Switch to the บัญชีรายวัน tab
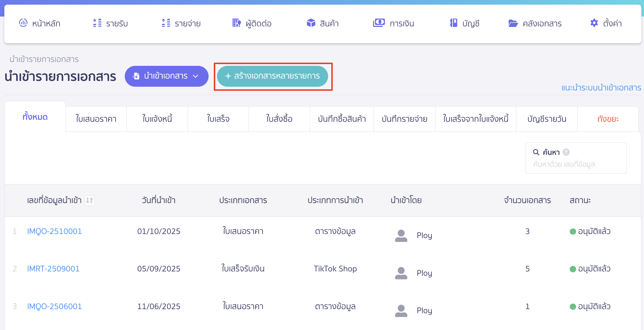The width and height of the screenshot is (644, 330). click(547, 118)
